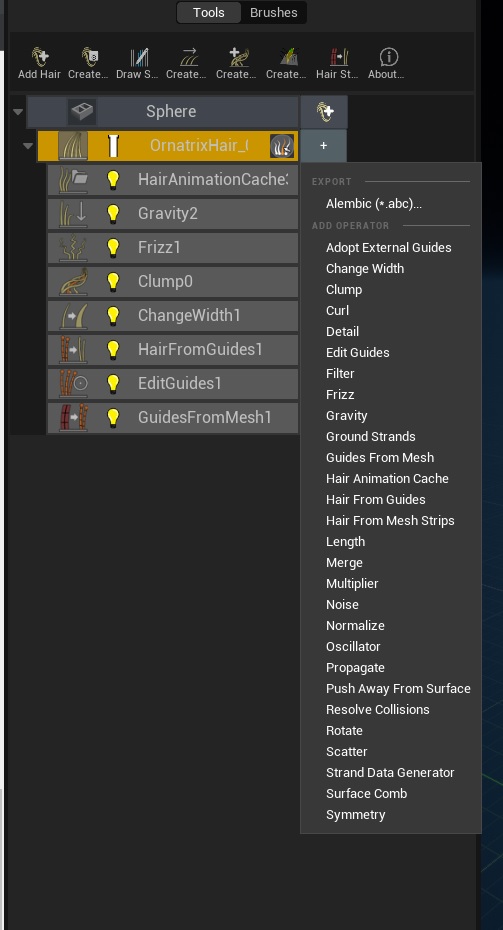The width and height of the screenshot is (503, 930).
Task: Collapse the Sphere tree node
Action: [18, 112]
